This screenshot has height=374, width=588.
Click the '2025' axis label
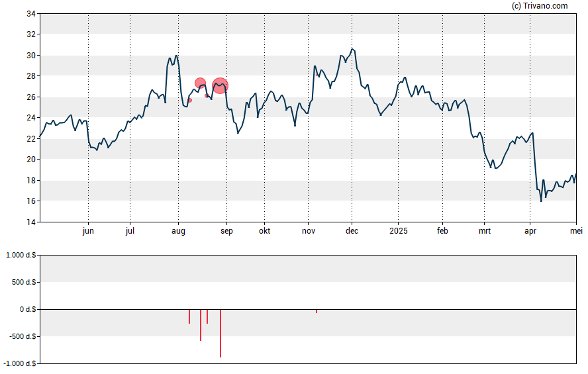398,231
